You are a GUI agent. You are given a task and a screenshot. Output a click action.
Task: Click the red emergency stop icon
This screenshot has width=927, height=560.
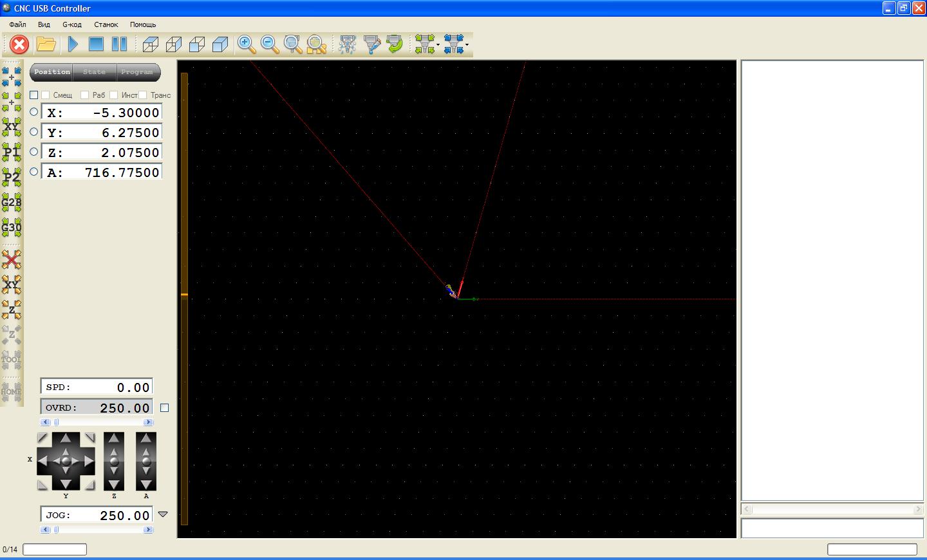(x=19, y=44)
